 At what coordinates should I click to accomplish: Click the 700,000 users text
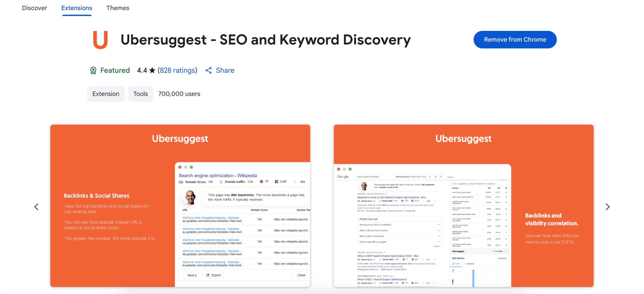click(179, 94)
